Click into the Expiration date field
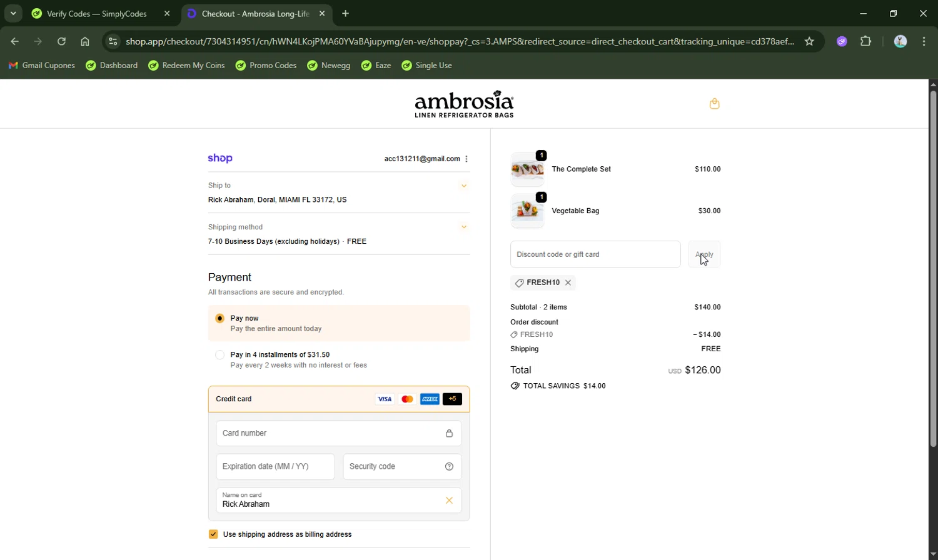 275,466
